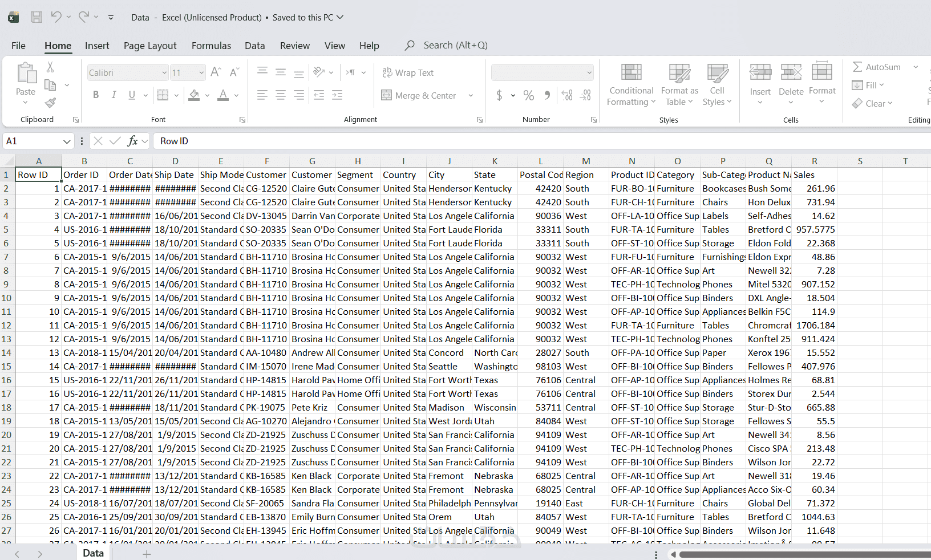The image size is (931, 560).
Task: Toggle Align Right for cell text
Action: (x=299, y=95)
